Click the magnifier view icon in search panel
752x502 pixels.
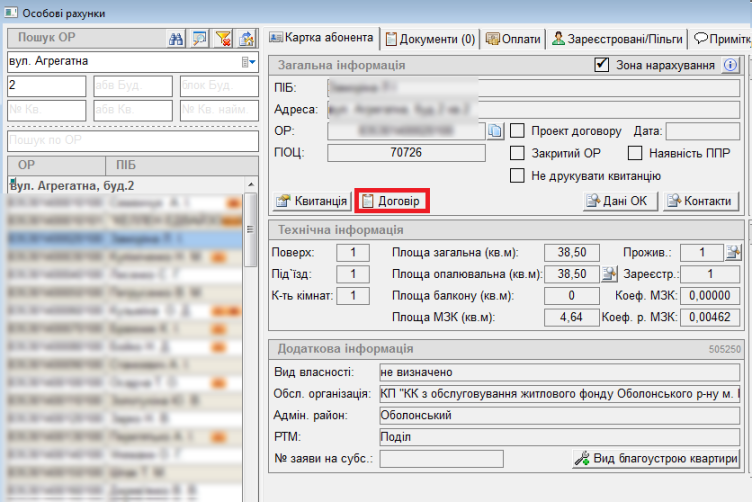point(199,38)
